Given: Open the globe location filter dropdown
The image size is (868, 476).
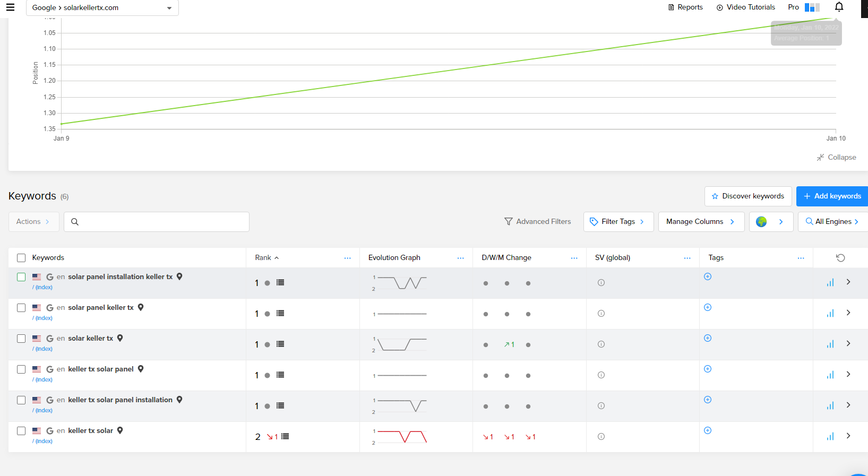Looking at the screenshot, I should coord(771,222).
